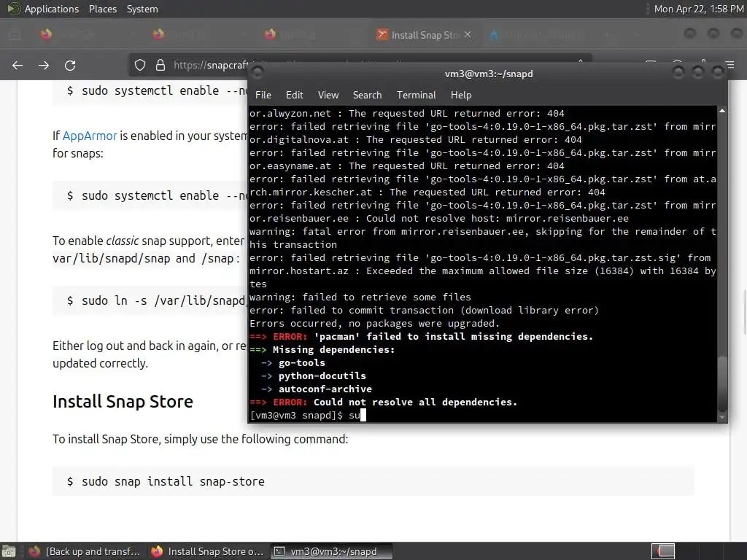Open the System menu in top panel

pos(142,9)
